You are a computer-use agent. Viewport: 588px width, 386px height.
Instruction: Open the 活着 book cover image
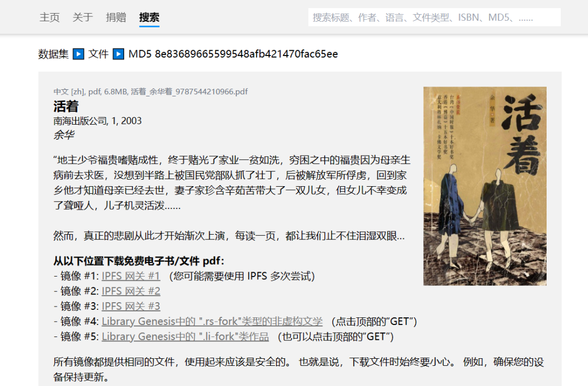(x=485, y=186)
